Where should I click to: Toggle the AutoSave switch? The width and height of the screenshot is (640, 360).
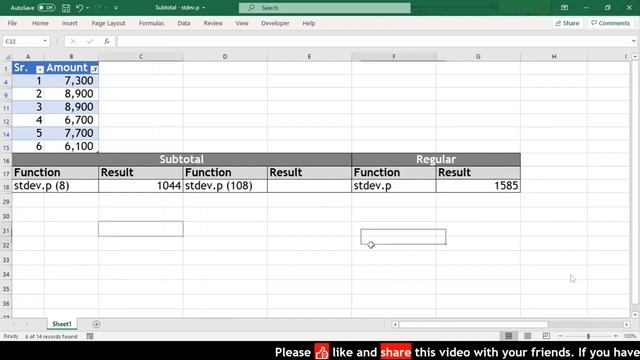[x=46, y=8]
